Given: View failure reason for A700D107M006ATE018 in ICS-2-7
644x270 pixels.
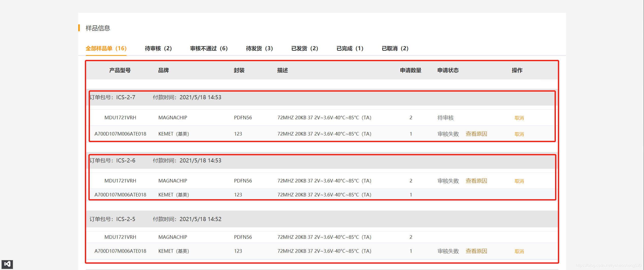Looking at the screenshot, I should coord(476,134).
